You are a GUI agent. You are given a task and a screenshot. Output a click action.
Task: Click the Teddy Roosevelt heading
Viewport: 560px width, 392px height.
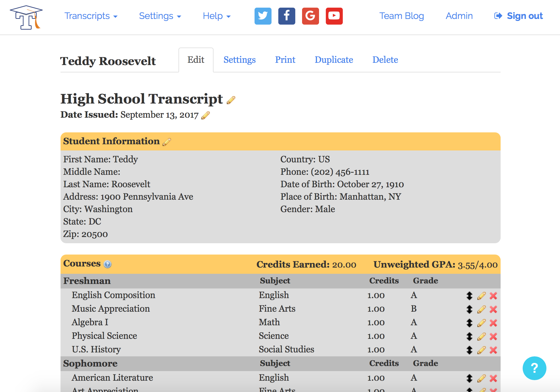tap(108, 61)
